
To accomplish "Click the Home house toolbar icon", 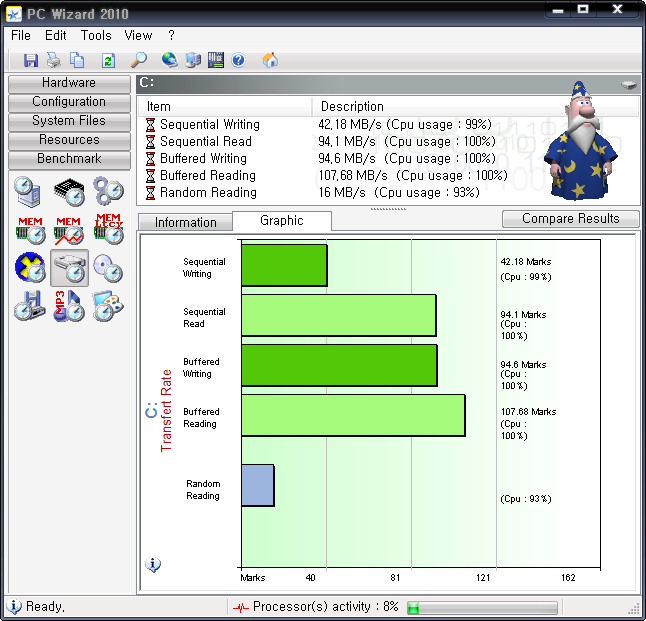I will pos(270,60).
